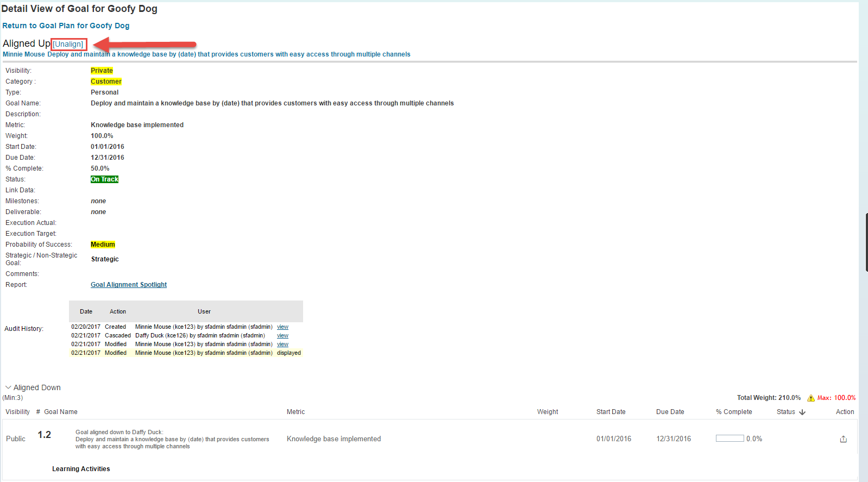Click the Total Weight: 210.0% text
868x482 pixels.
tap(769, 398)
